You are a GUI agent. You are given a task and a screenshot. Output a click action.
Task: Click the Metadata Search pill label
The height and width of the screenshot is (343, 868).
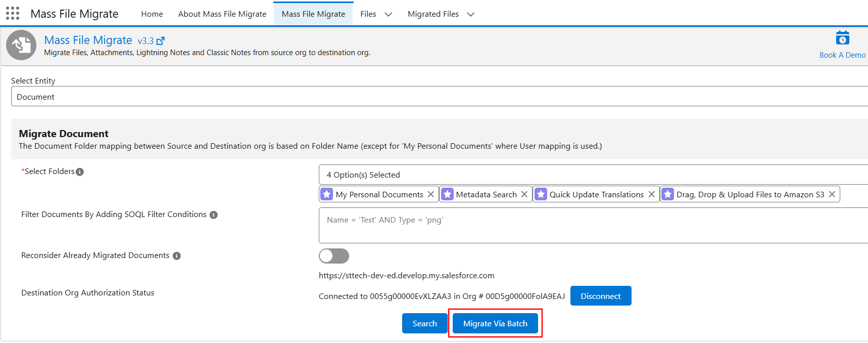tap(487, 194)
